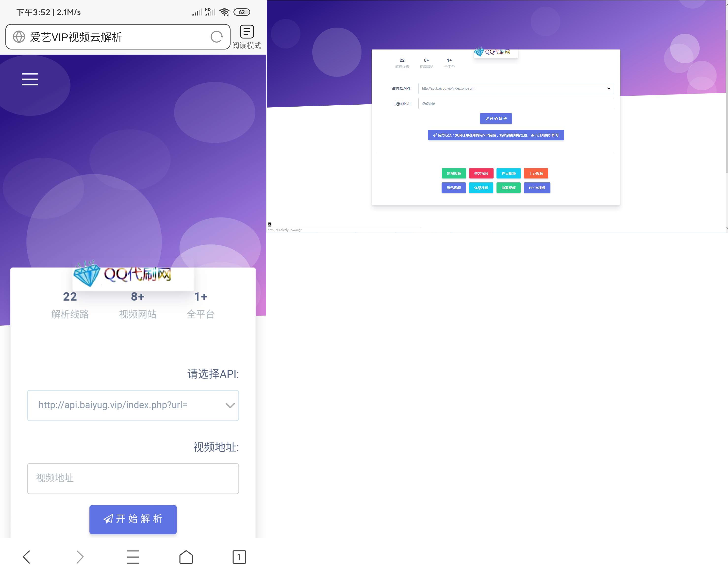The height and width of the screenshot is (576, 728).
Task: Tap the mobile address bar titled 爱艺VIP视频云解析
Action: click(118, 37)
